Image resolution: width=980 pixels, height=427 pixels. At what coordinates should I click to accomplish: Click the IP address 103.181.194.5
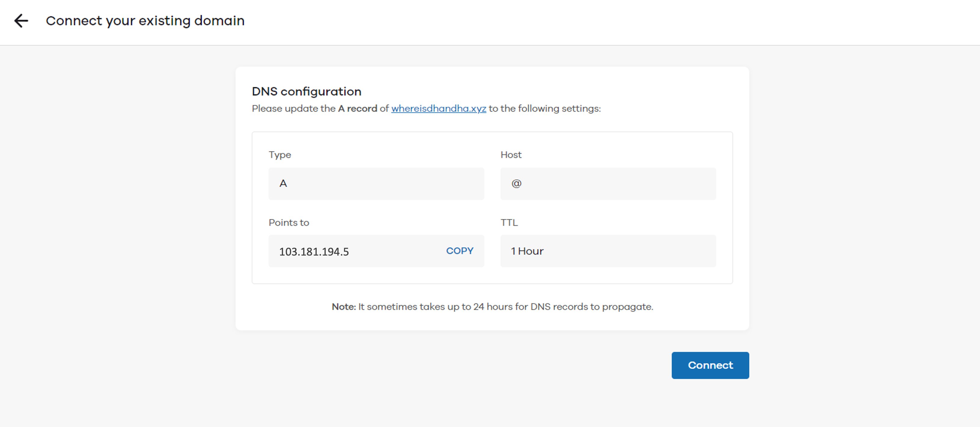coord(314,252)
